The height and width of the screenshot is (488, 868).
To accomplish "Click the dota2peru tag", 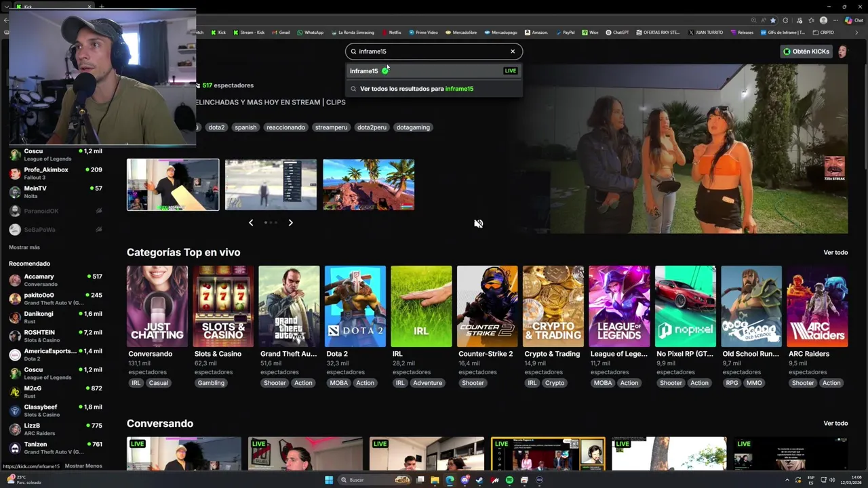I will [x=372, y=127].
